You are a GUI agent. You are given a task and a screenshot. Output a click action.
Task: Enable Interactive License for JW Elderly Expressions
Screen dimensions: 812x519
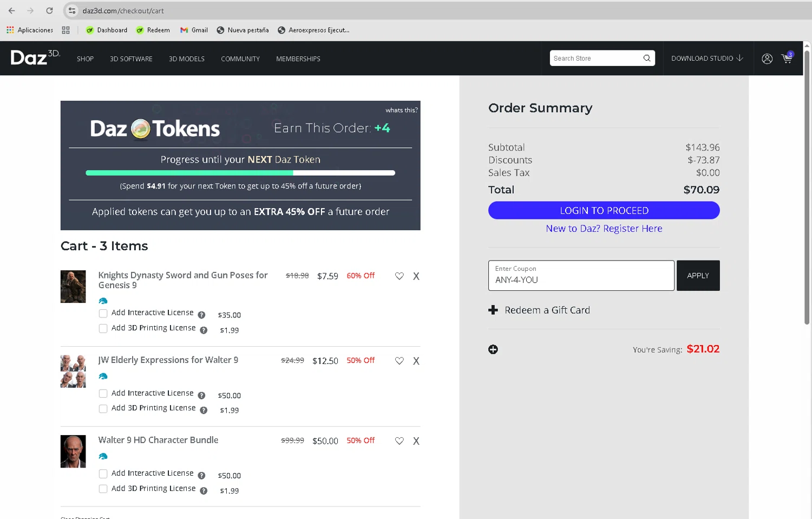(x=103, y=393)
